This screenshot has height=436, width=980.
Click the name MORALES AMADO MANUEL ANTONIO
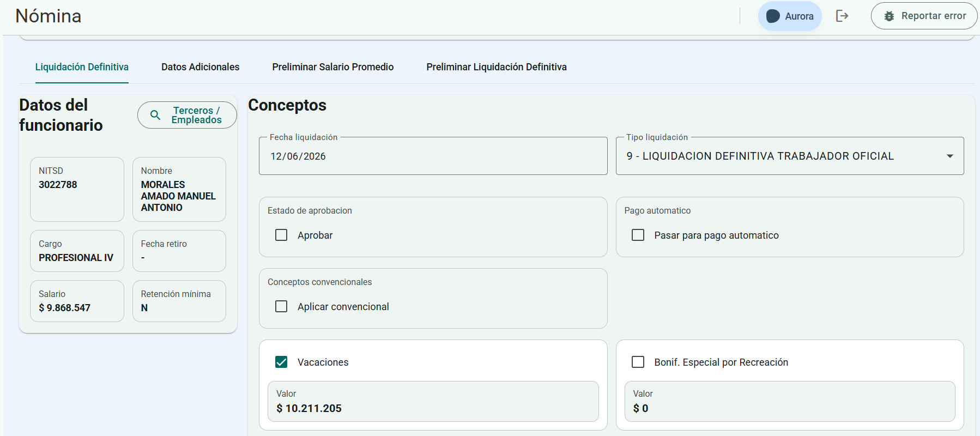178,196
